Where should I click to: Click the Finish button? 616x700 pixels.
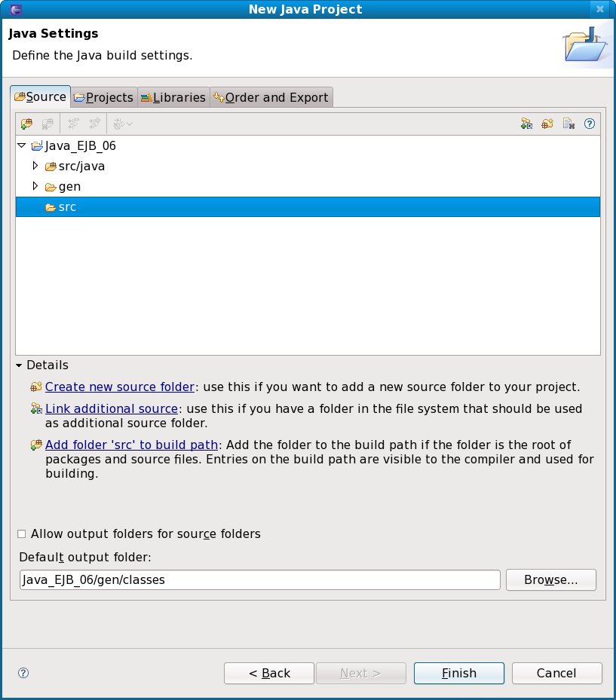[x=458, y=673]
